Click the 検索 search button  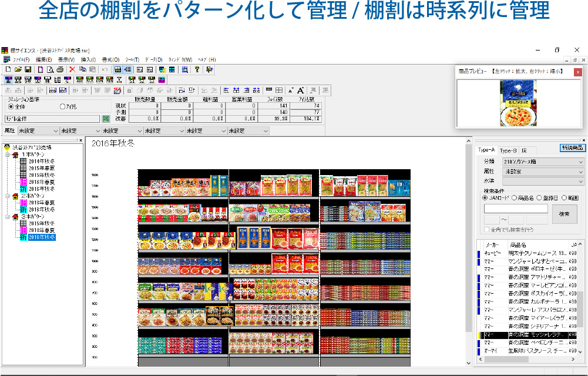(564, 214)
